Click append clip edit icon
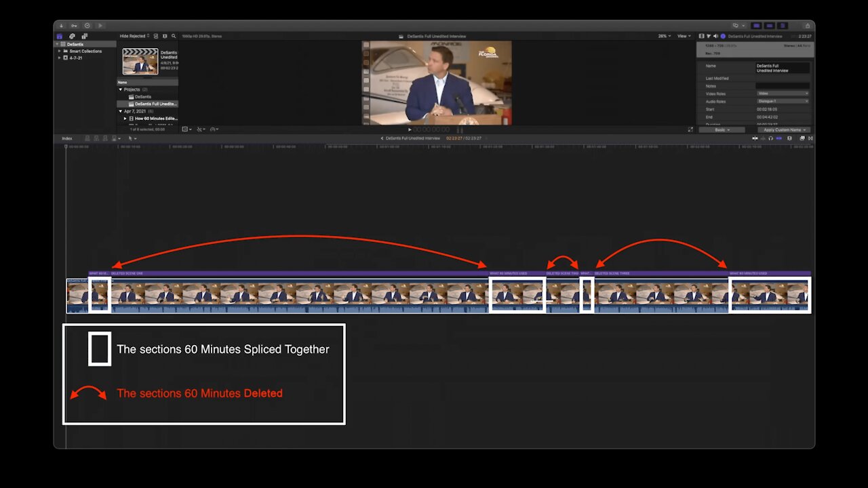The image size is (868, 488). click(105, 138)
